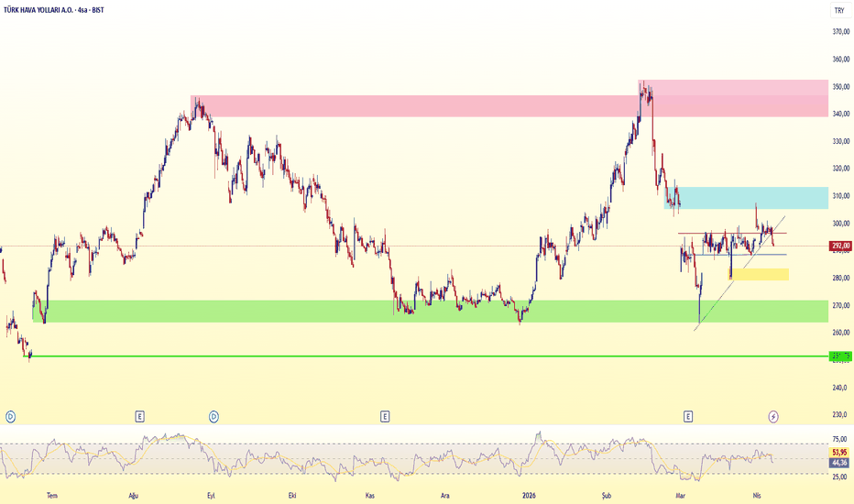Click the Mar label on time axis
Viewport: 854px width, 504px height.
coord(680,495)
